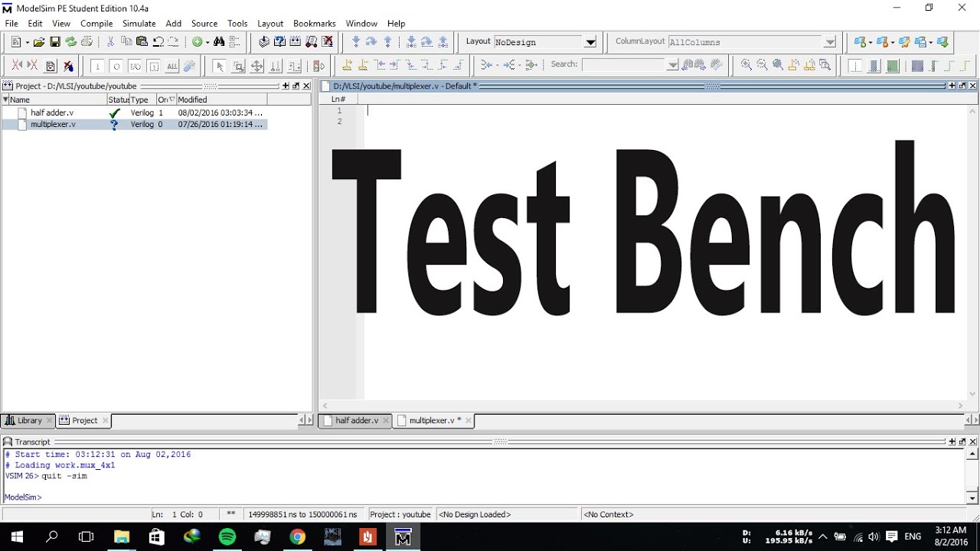Sort by the Modified column header
980x551 pixels.
click(221, 99)
